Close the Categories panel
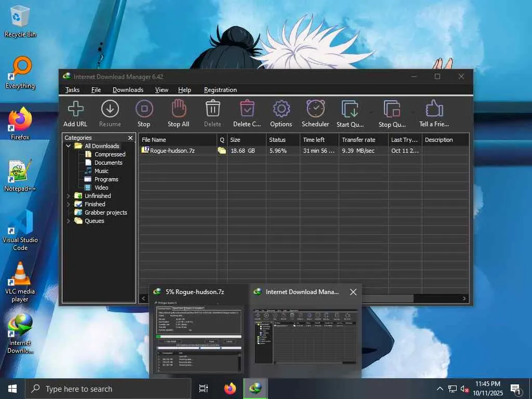The image size is (532, 399). [x=130, y=138]
